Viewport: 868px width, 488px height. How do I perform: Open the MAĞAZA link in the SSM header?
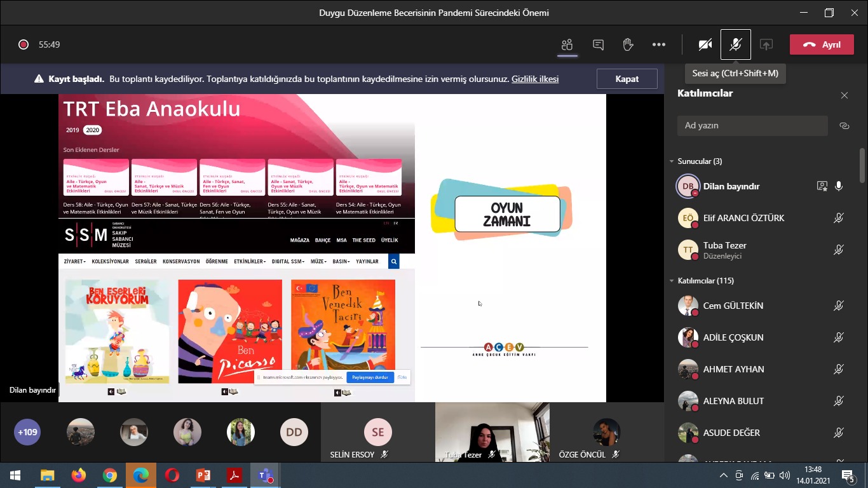[300, 240]
